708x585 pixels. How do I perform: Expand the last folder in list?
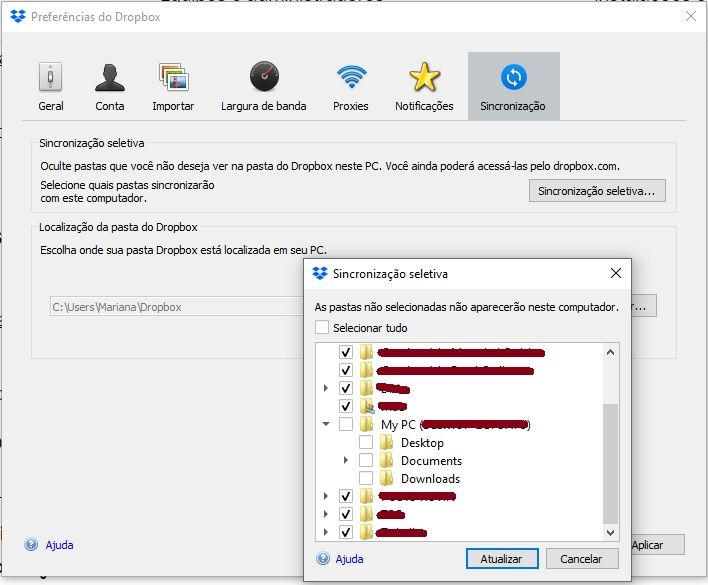(x=326, y=532)
